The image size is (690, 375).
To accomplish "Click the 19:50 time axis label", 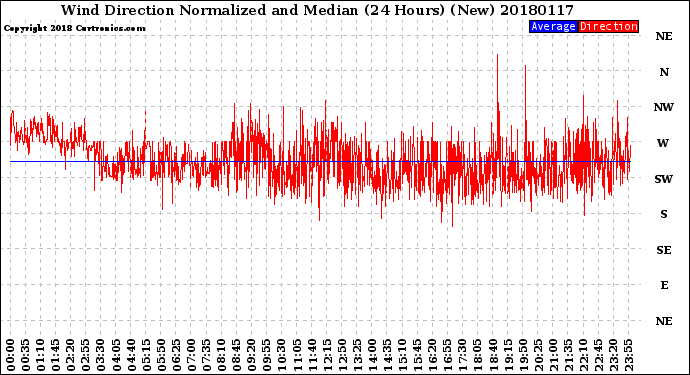I will tap(523, 355).
